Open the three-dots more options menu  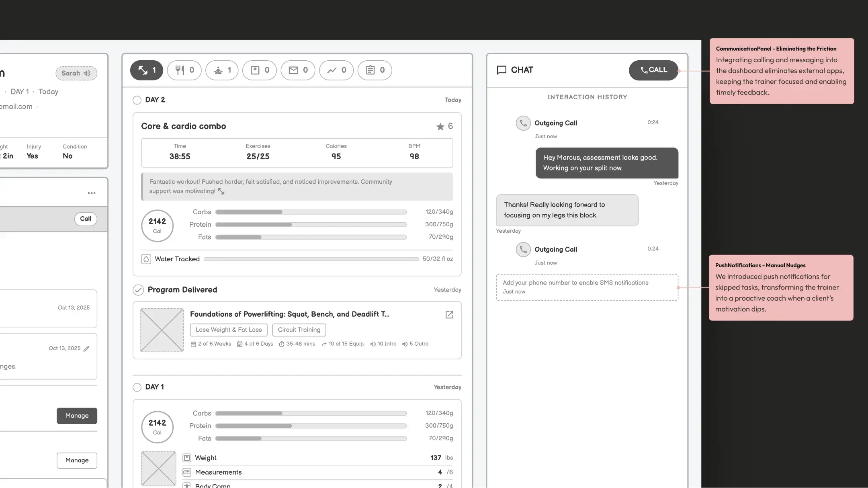pos(92,193)
